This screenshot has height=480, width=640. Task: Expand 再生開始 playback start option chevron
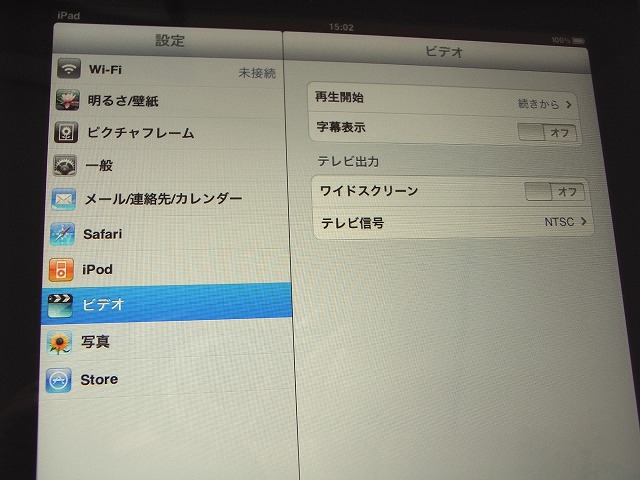tap(569, 103)
